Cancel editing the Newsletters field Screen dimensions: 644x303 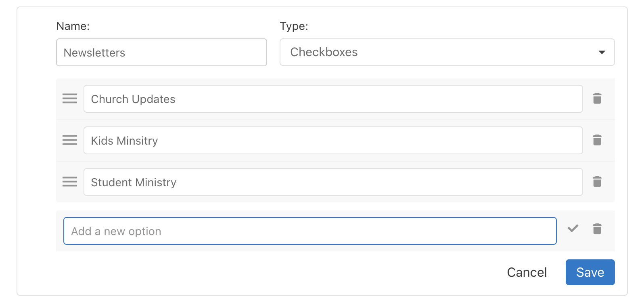[527, 272]
